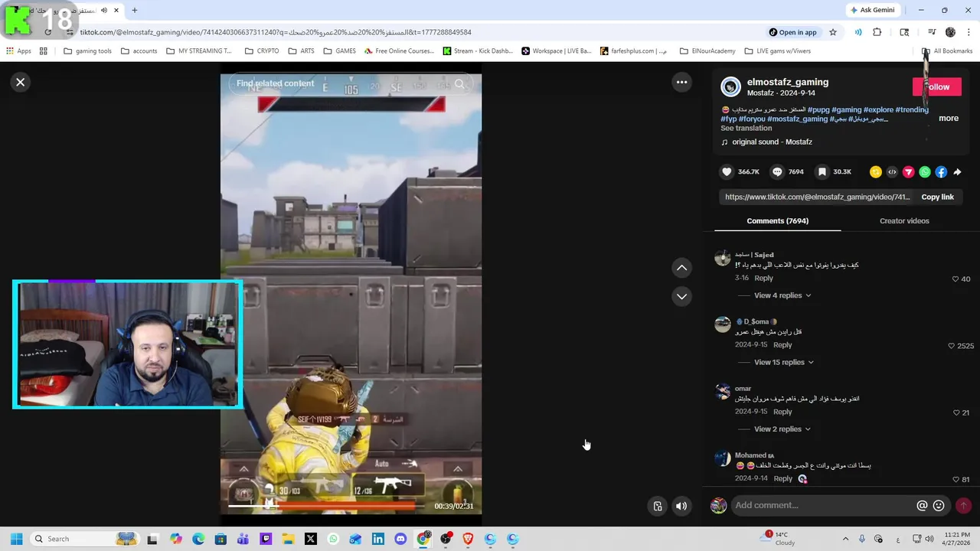980x551 pixels.
Task: Open the ARTS bookmark folder
Action: (301, 51)
